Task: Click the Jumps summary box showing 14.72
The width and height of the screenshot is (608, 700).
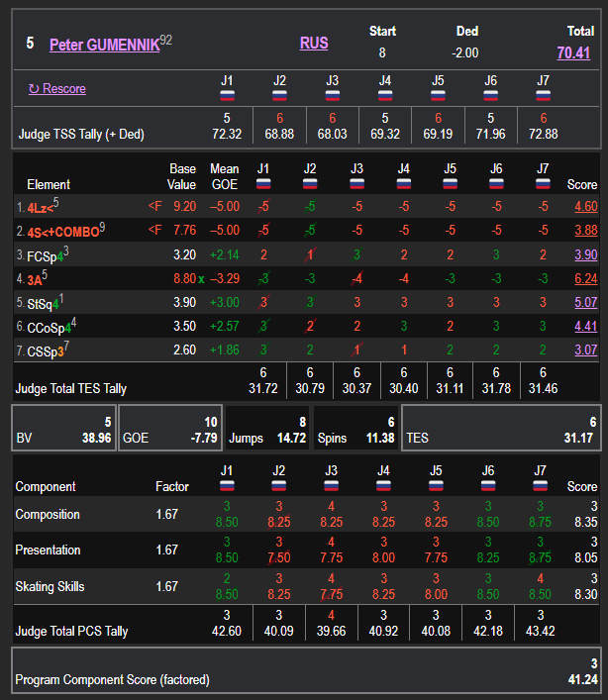Action: point(265,428)
